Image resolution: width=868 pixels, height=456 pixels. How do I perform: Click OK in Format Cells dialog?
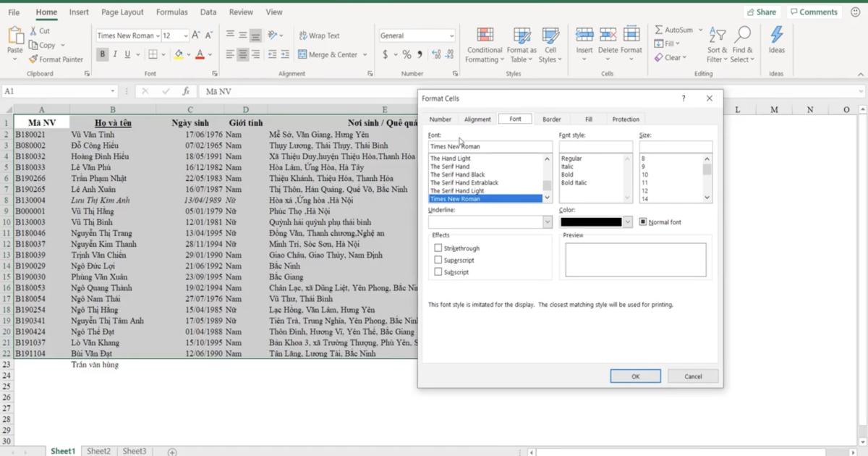point(635,376)
